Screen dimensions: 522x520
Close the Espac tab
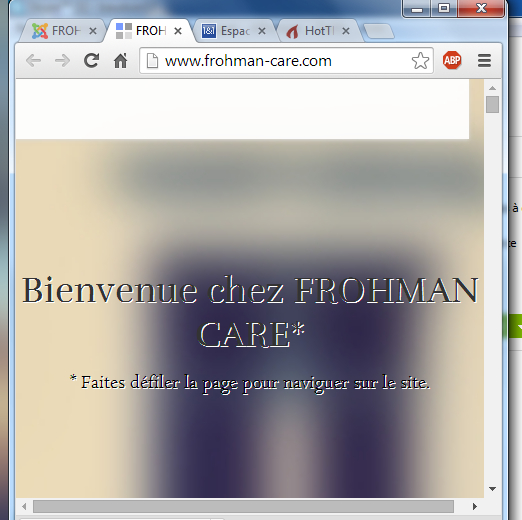(262, 31)
